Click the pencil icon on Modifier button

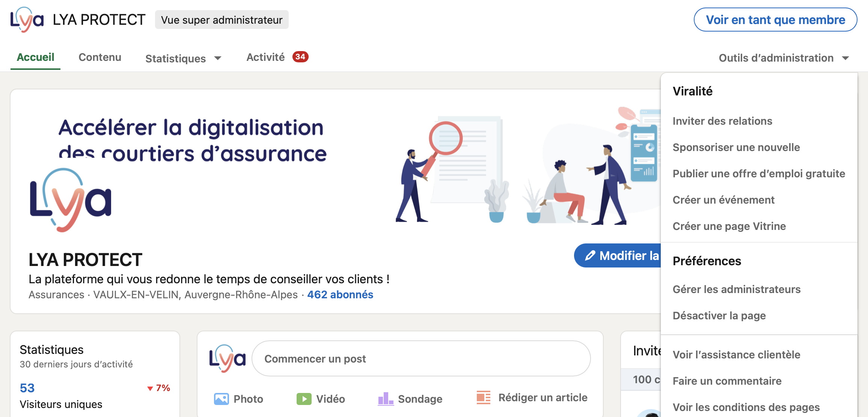(x=590, y=255)
